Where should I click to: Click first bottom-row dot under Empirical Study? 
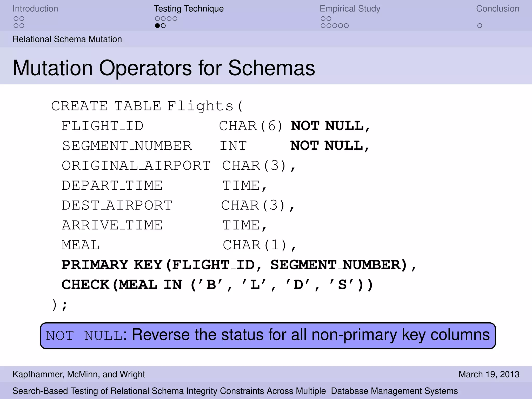(x=323, y=26)
